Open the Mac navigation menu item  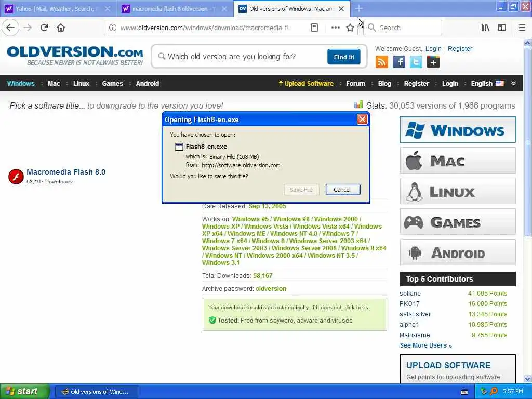click(x=54, y=84)
